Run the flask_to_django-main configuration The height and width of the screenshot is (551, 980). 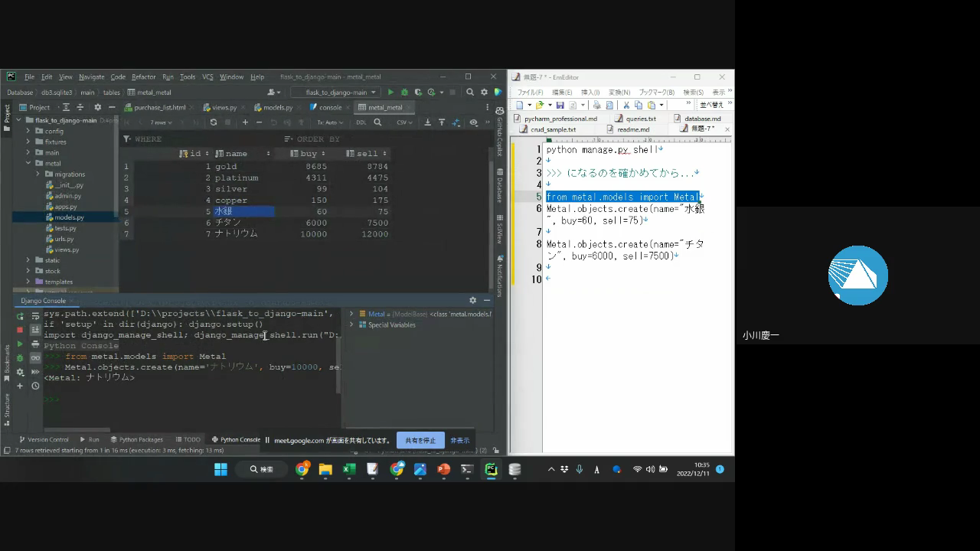(390, 92)
